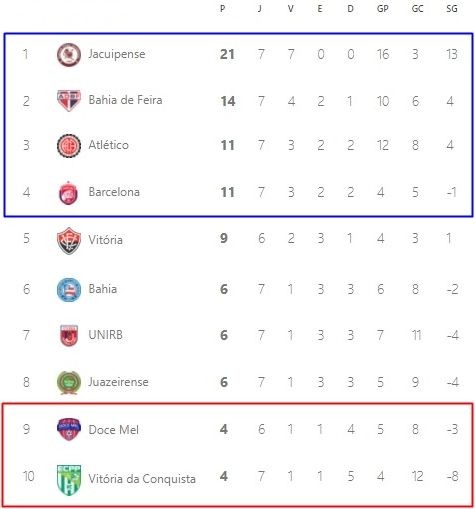The image size is (475, 509).
Task: Select the Atlético club badge
Action: point(69,145)
